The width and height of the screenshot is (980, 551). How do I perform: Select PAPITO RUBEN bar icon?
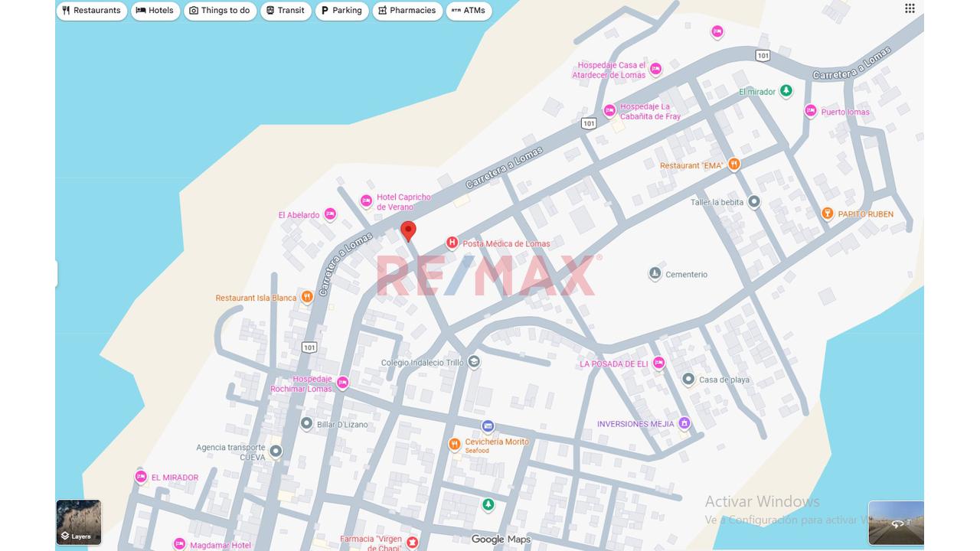tap(827, 214)
